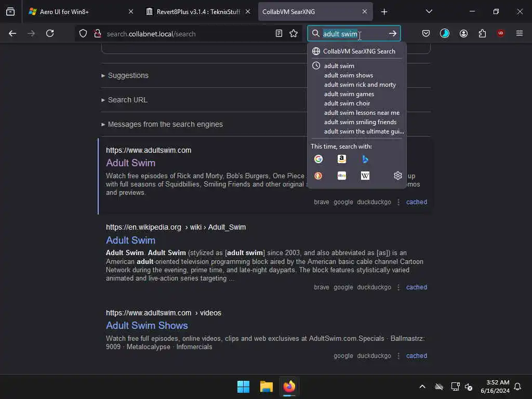Open cached copy of Wikipedia result
The width and height of the screenshot is (532, 399).
coord(417,287)
